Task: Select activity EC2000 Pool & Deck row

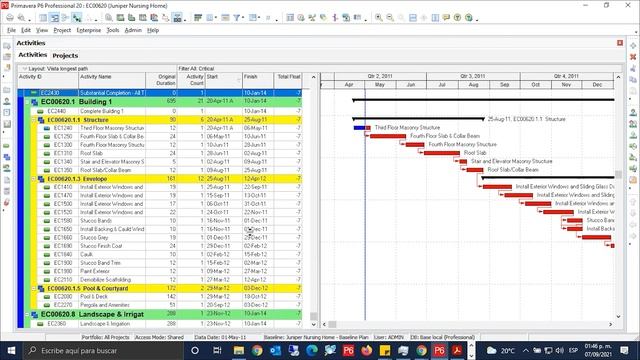Action: [x=169, y=297]
